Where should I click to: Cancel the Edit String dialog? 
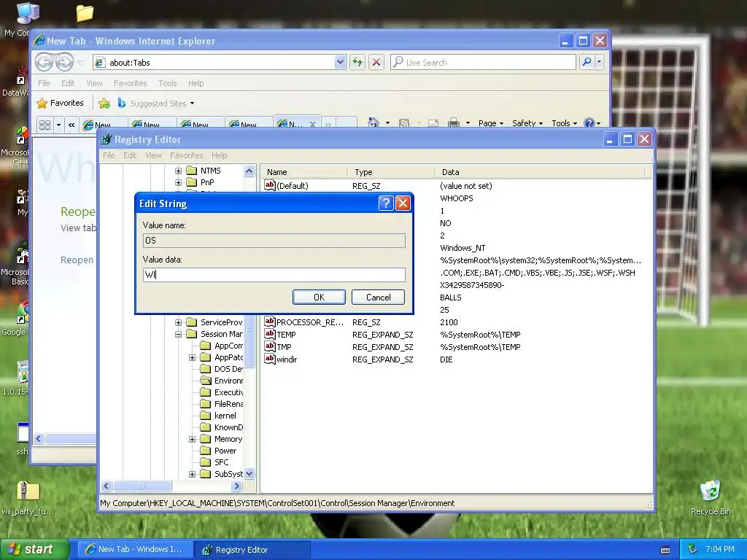click(379, 297)
